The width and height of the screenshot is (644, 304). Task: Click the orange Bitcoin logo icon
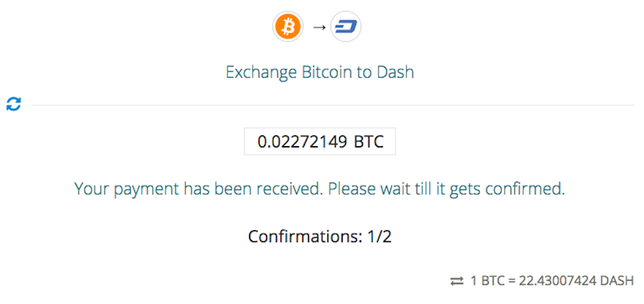tap(288, 27)
